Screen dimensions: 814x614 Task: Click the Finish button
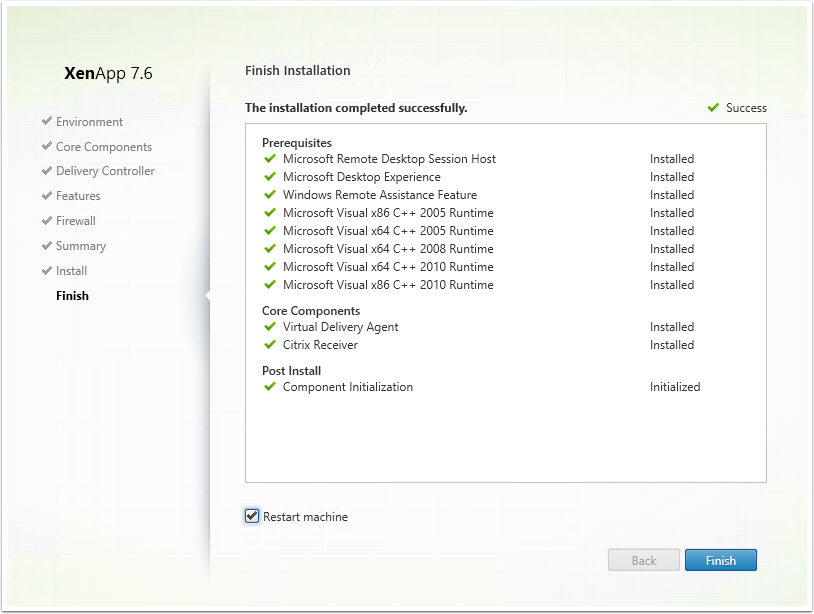coord(721,560)
